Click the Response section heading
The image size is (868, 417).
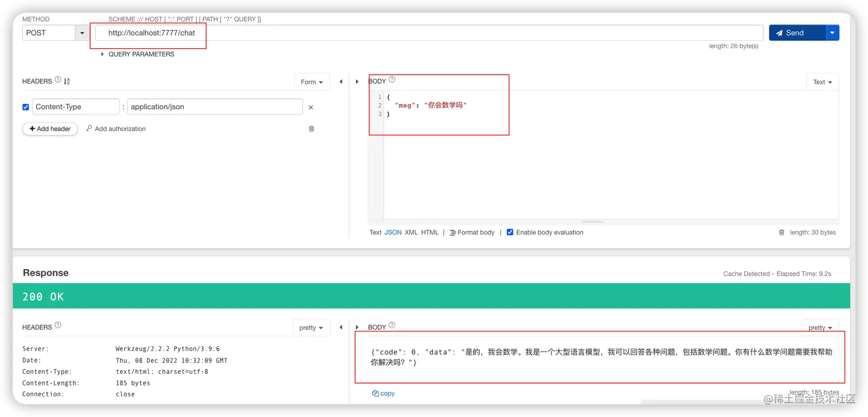pos(45,273)
